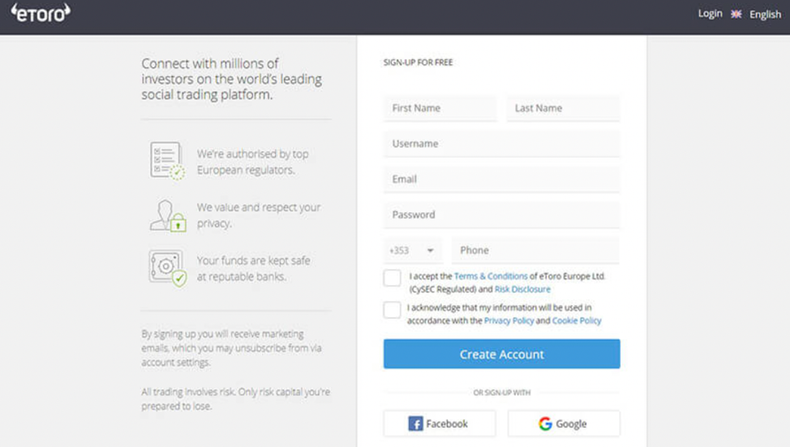Accept the Terms & Conditions checkbox

(392, 278)
